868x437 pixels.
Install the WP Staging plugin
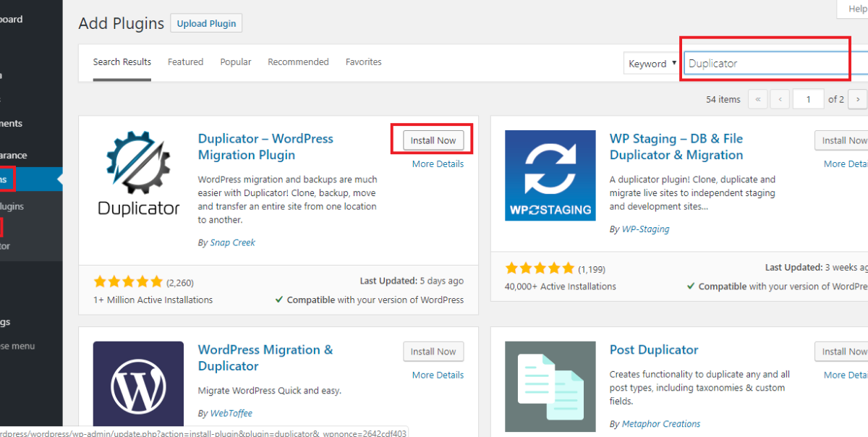[x=841, y=140]
